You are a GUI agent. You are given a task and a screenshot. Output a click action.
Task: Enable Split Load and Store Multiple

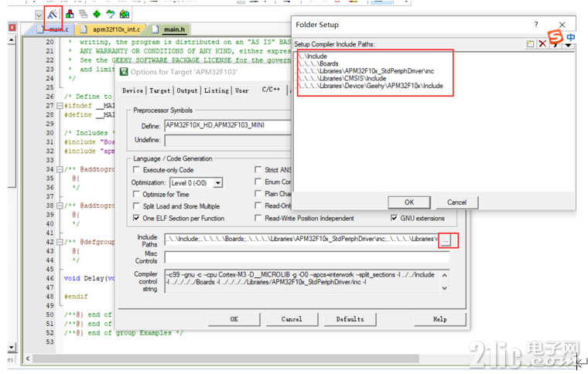point(136,206)
